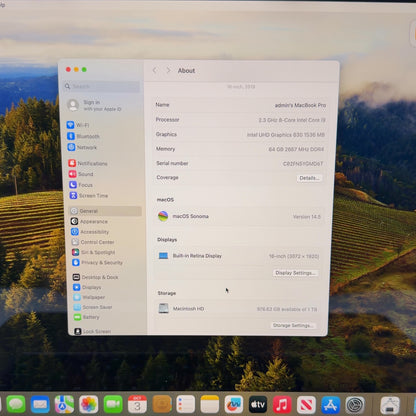Click the Graphics value Intel UHD Graphics 630

[x=286, y=135]
